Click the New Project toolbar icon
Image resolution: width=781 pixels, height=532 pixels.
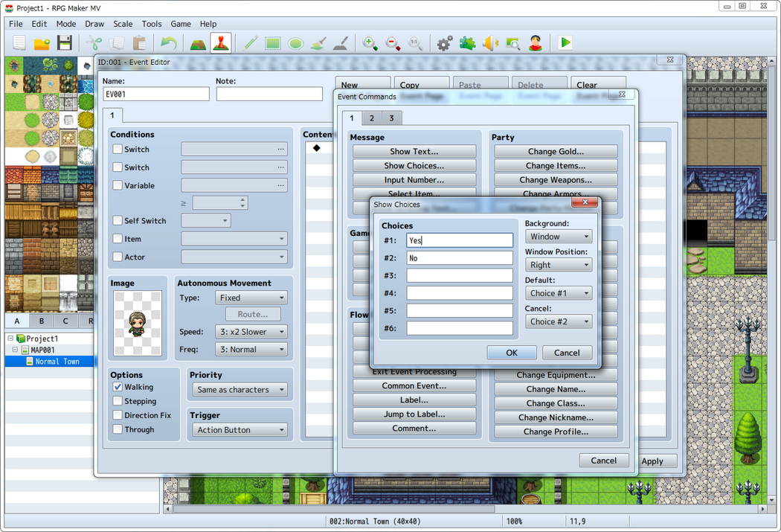(x=19, y=43)
